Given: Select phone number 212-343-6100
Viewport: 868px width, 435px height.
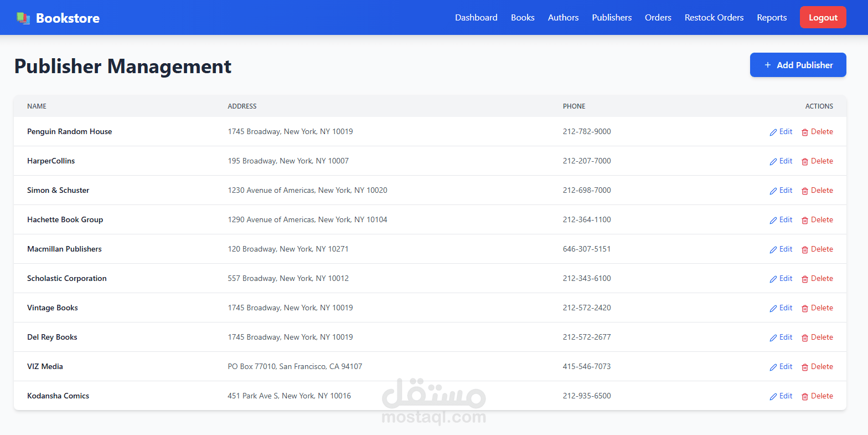Looking at the screenshot, I should click(587, 278).
